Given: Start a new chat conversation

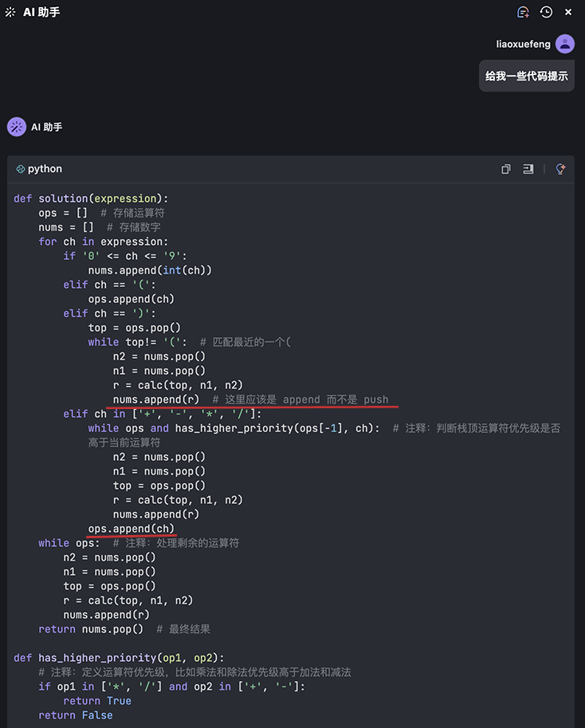Looking at the screenshot, I should click(523, 12).
